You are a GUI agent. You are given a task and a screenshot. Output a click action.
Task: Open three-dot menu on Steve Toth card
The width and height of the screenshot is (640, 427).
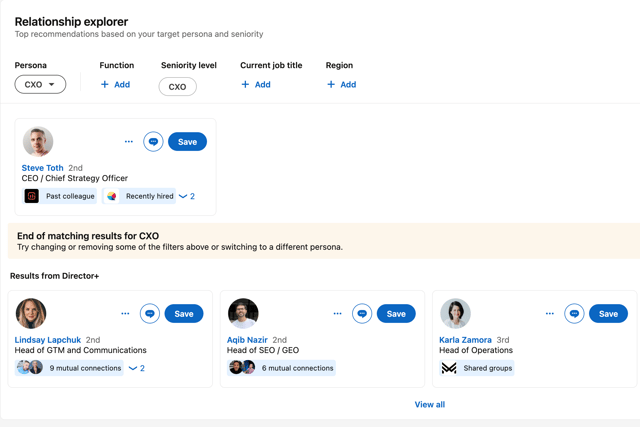pyautogui.click(x=129, y=142)
